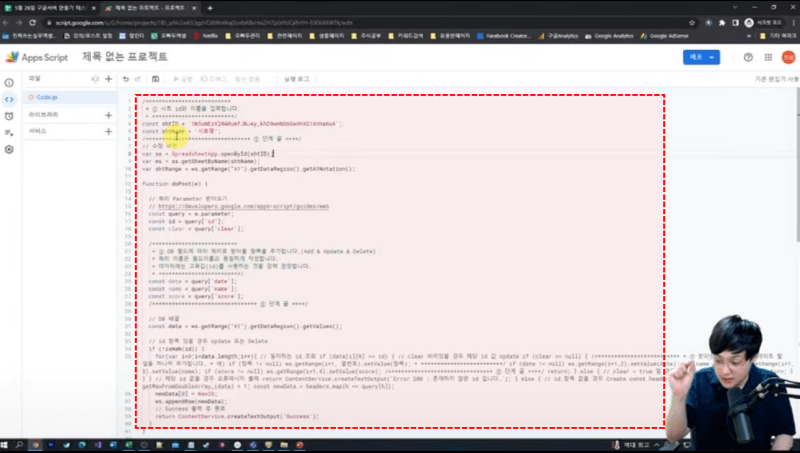The height and width of the screenshot is (453, 800).
Task: Open the Windows Start button
Action: click(5, 445)
